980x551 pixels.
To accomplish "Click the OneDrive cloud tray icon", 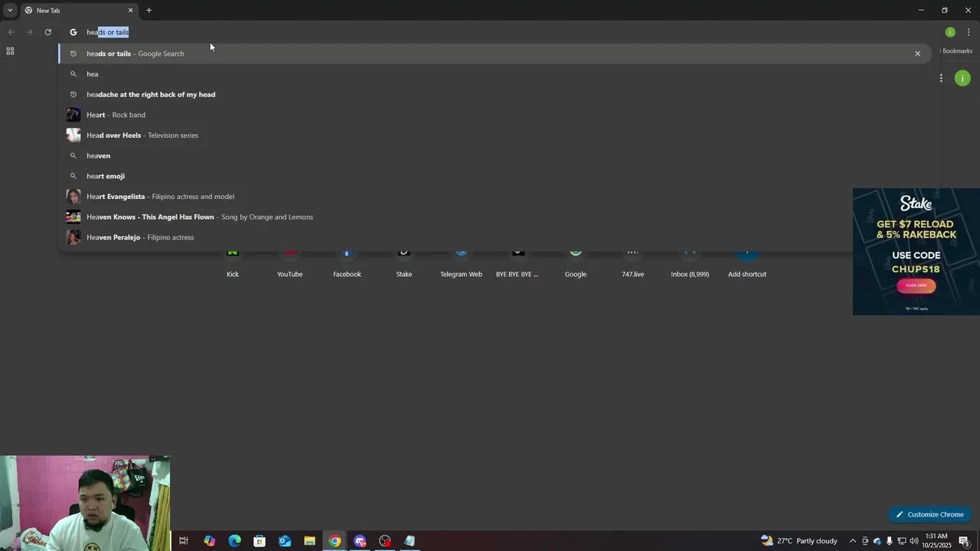I will coord(877,541).
